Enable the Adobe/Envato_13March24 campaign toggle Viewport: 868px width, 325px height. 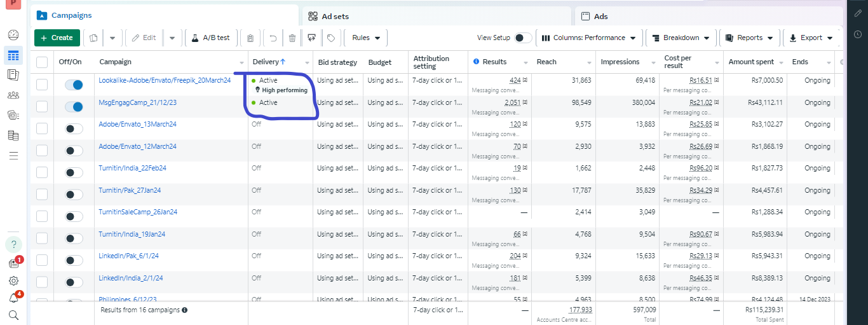(x=74, y=128)
